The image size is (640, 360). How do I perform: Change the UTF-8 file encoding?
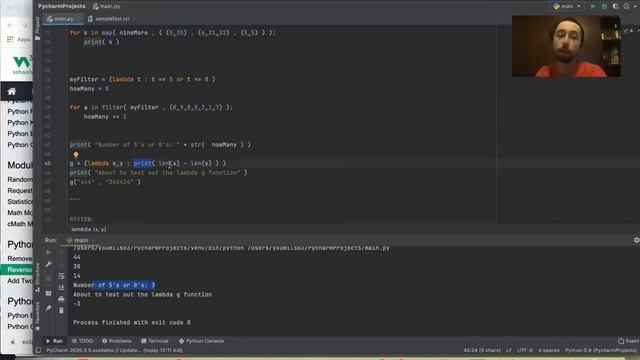[524, 350]
